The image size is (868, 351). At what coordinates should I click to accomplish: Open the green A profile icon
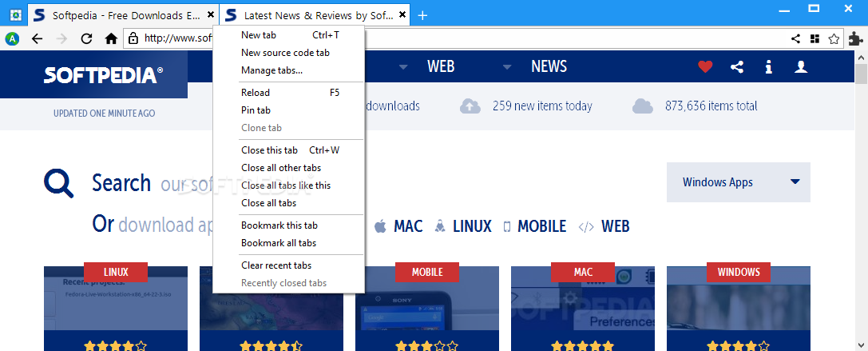tap(12, 38)
